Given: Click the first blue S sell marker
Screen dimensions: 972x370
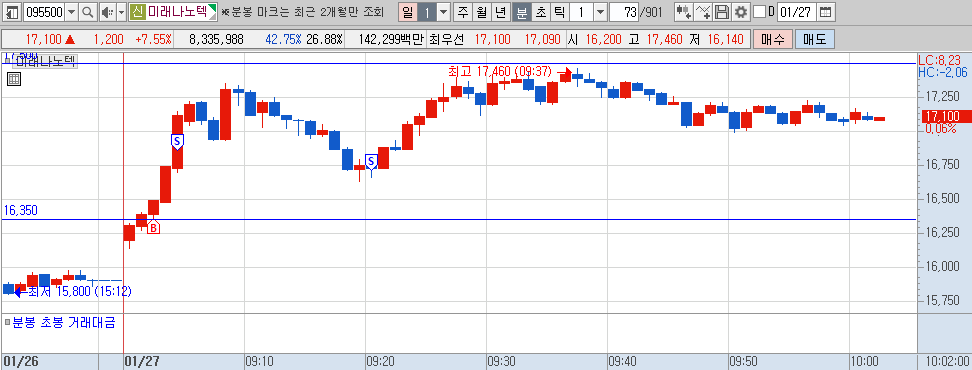Looking at the screenshot, I should pyautogui.click(x=177, y=142).
